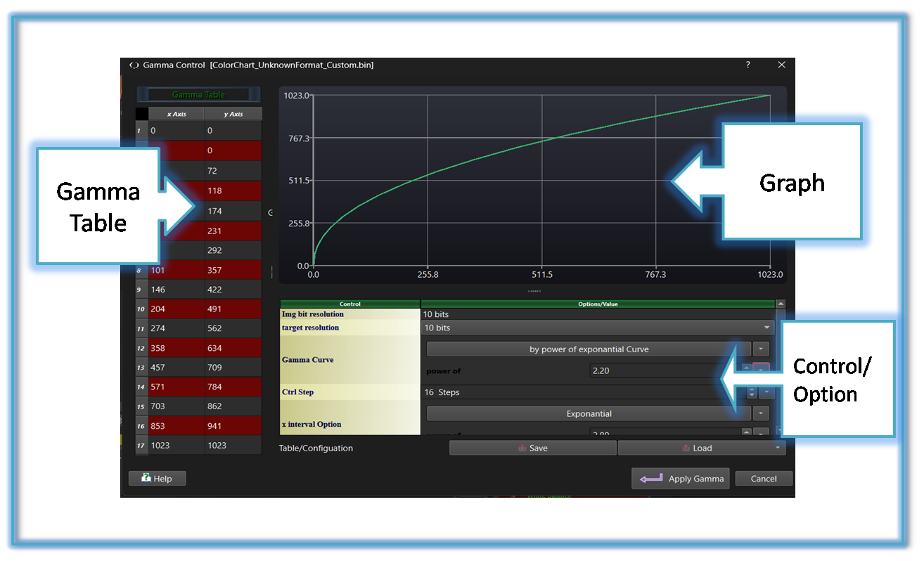Click the x Axis cell with value 571

[177, 387]
